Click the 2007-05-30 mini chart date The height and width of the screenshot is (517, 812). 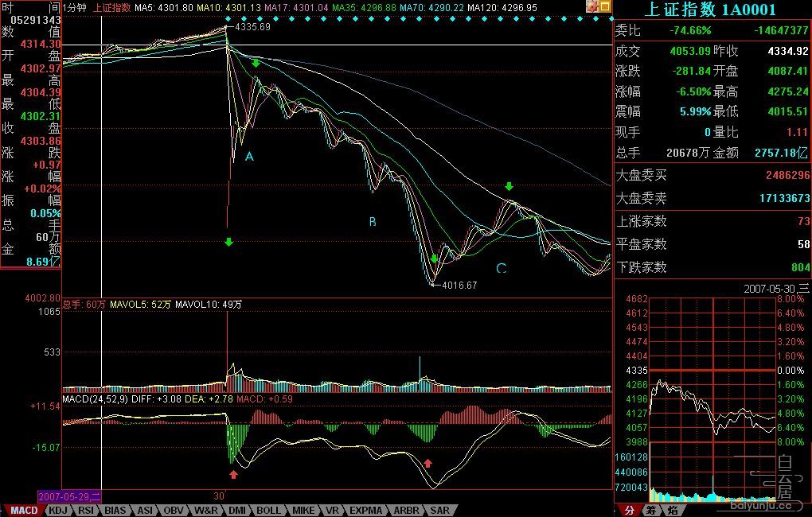776,289
